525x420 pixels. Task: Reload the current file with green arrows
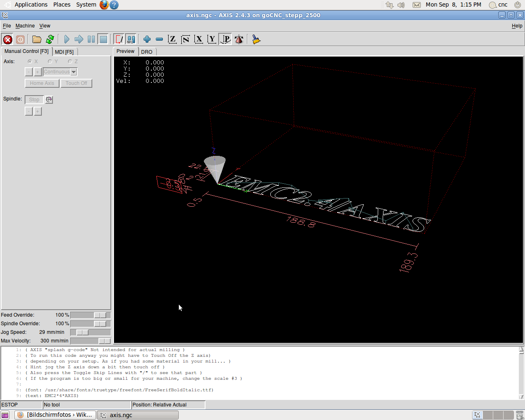pos(50,39)
